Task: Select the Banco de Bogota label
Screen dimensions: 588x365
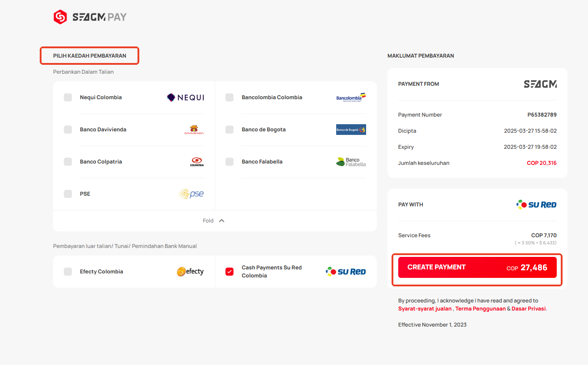Action: coord(263,130)
